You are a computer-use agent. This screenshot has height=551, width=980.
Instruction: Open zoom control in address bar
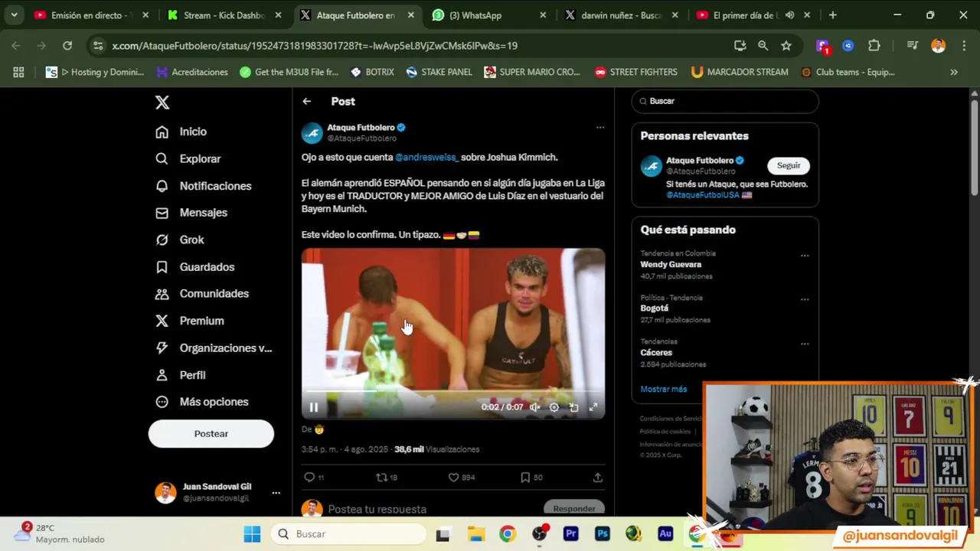[x=763, y=46]
